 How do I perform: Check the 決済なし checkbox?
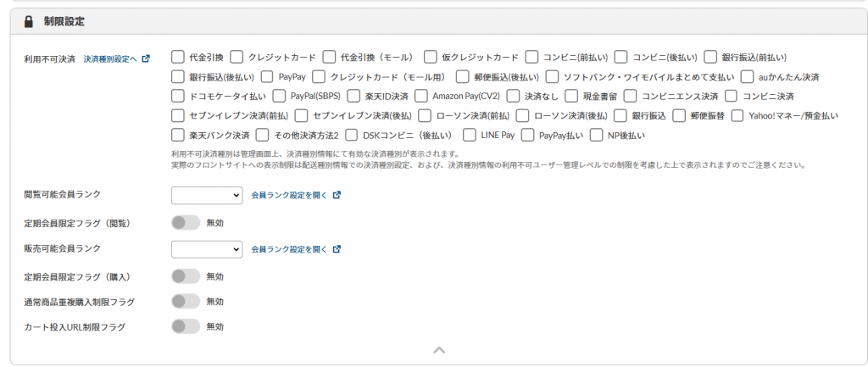point(513,97)
